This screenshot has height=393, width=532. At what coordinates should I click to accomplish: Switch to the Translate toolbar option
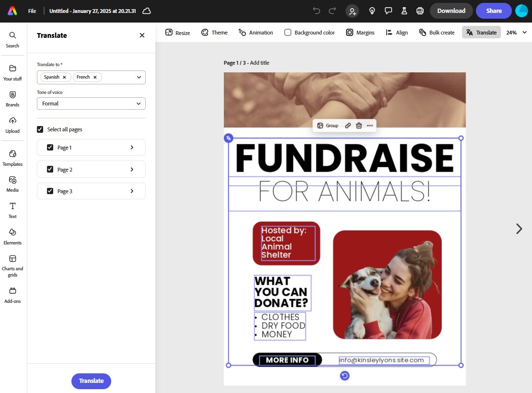481,32
